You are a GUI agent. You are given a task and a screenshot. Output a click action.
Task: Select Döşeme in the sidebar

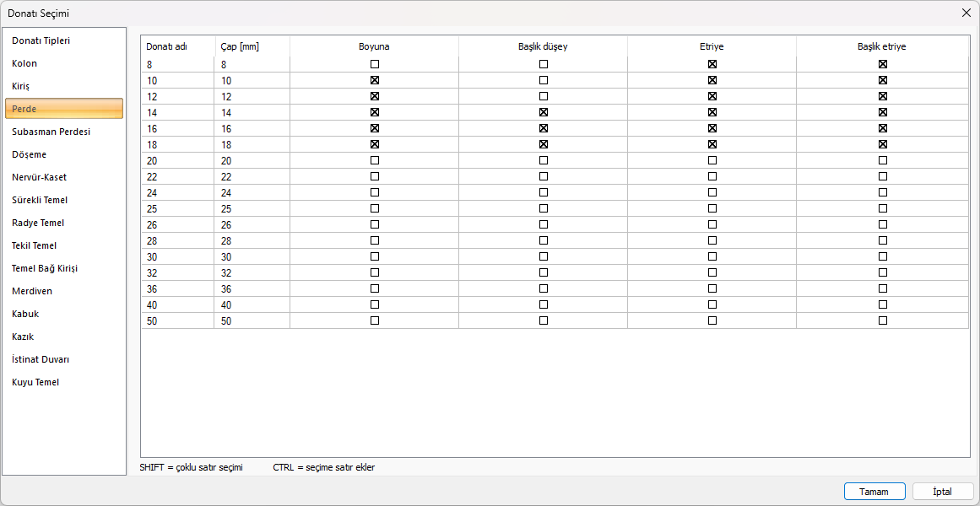point(30,154)
